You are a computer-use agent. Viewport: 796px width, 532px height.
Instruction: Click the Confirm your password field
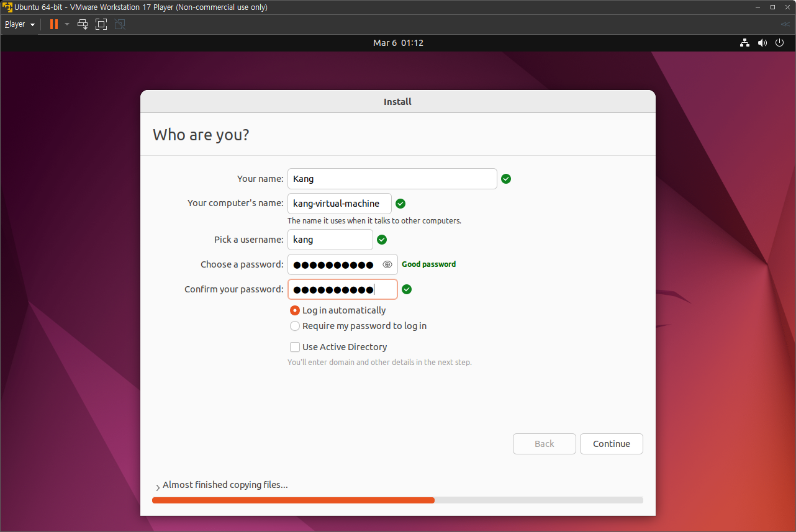tap(343, 289)
